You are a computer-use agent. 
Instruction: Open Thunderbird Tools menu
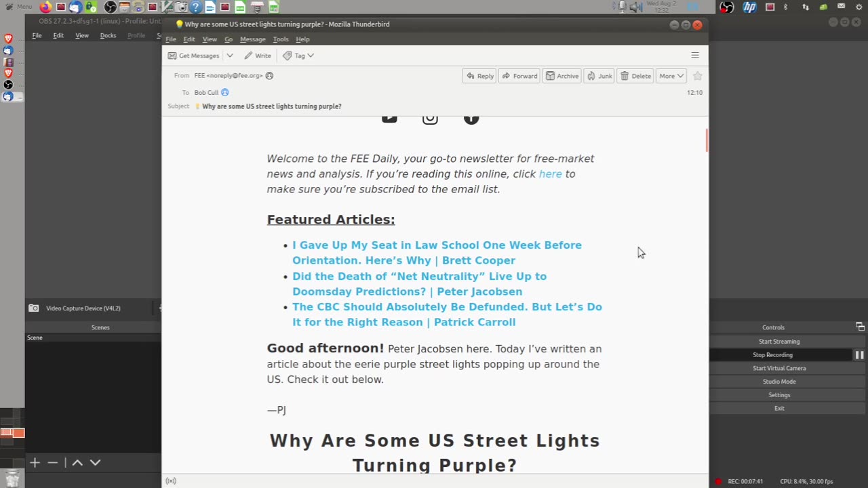point(281,39)
